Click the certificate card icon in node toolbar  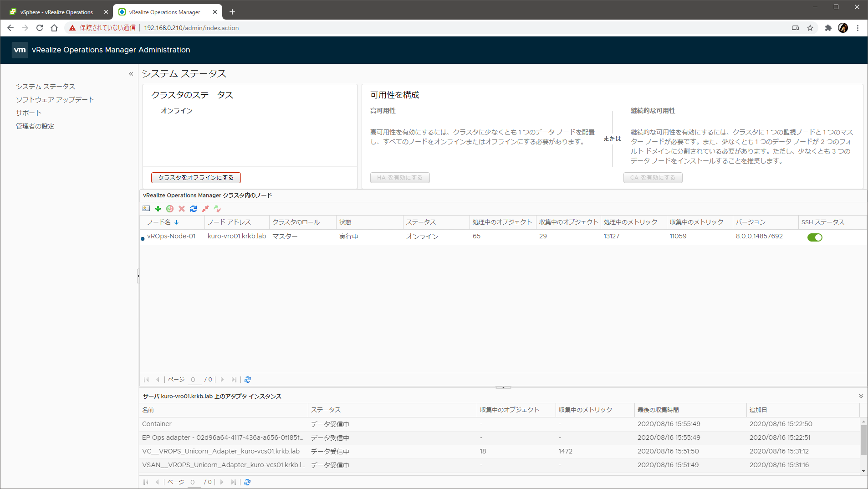click(146, 209)
